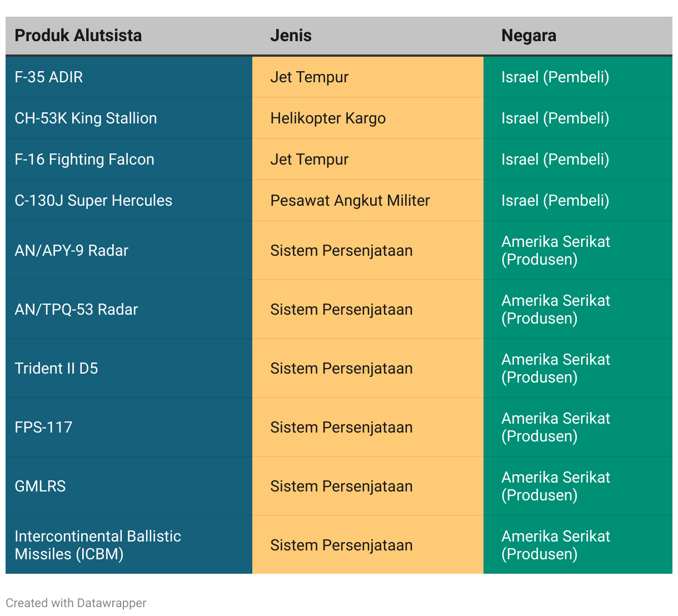Select Intercontinental Ballistic Missiles (ICBM) cell
Screen dimensions: 678x616
[x=98, y=545]
